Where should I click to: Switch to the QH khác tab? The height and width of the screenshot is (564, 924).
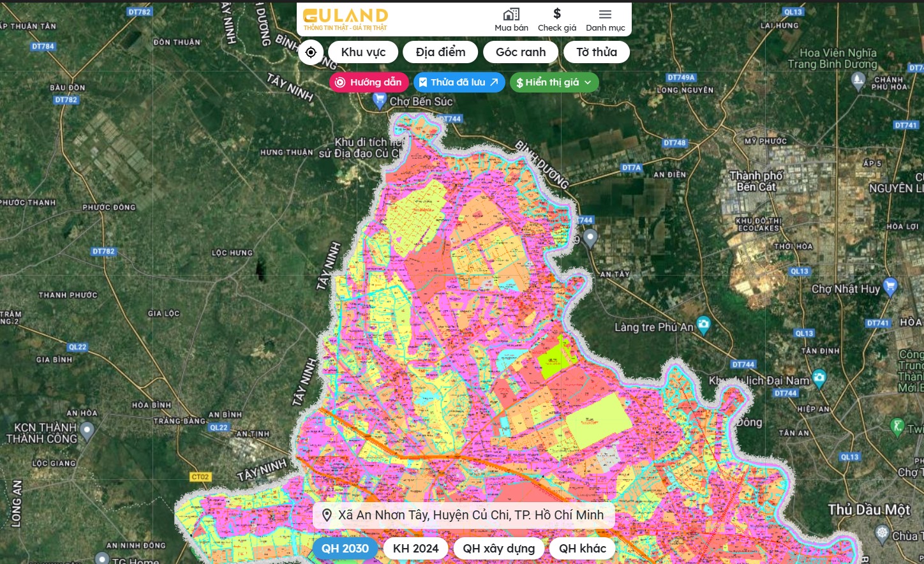pos(583,549)
